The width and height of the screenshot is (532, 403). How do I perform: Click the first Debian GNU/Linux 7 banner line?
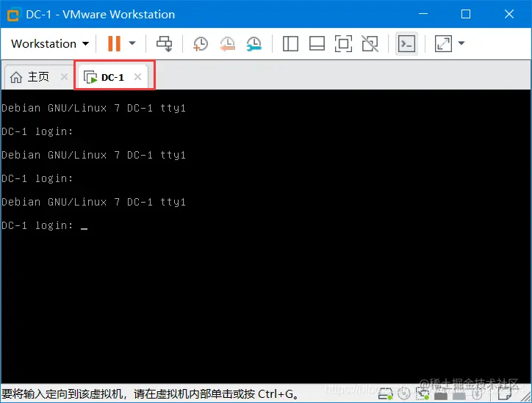(x=93, y=108)
